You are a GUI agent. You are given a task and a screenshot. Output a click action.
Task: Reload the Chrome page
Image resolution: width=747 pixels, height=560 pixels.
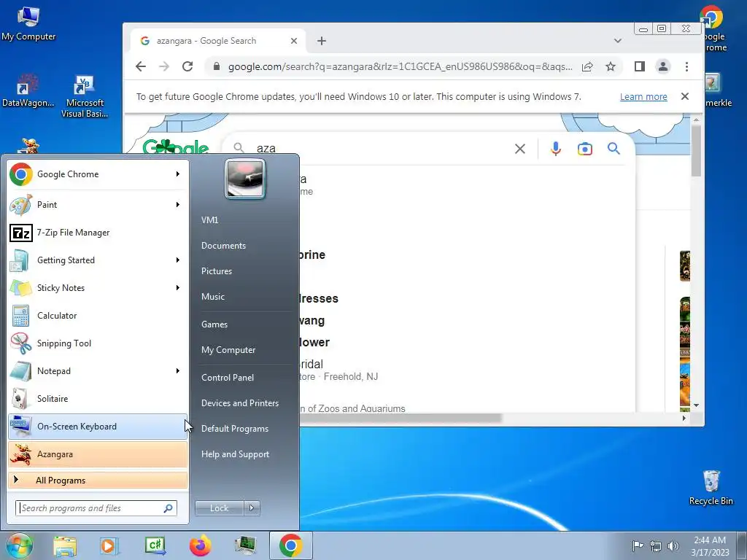[x=187, y=66]
